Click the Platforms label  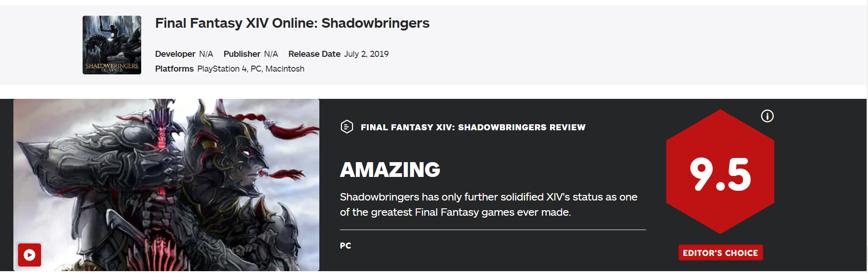(174, 69)
